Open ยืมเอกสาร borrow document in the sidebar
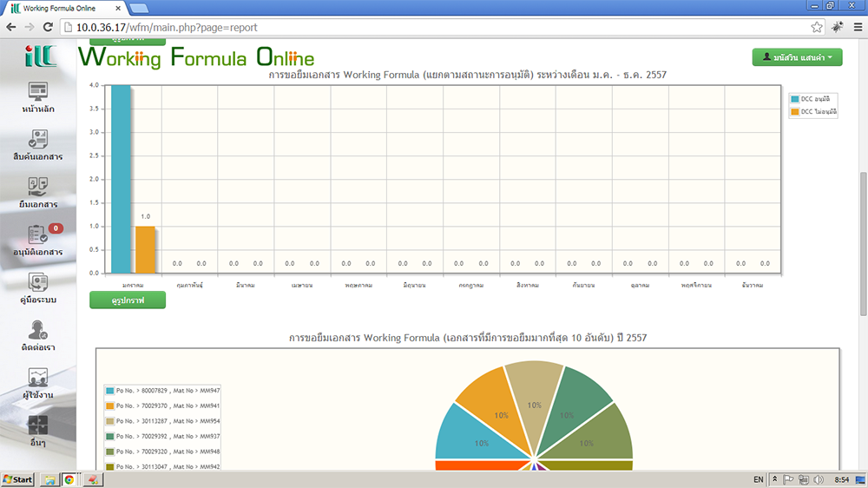The height and width of the screenshot is (488, 868). point(37,193)
